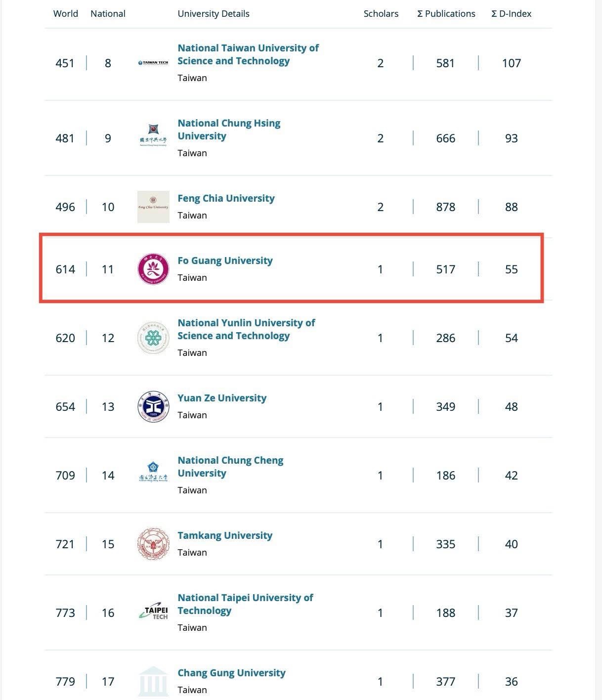
Task: Open the National Chung Hsing University link
Action: pyautogui.click(x=229, y=130)
